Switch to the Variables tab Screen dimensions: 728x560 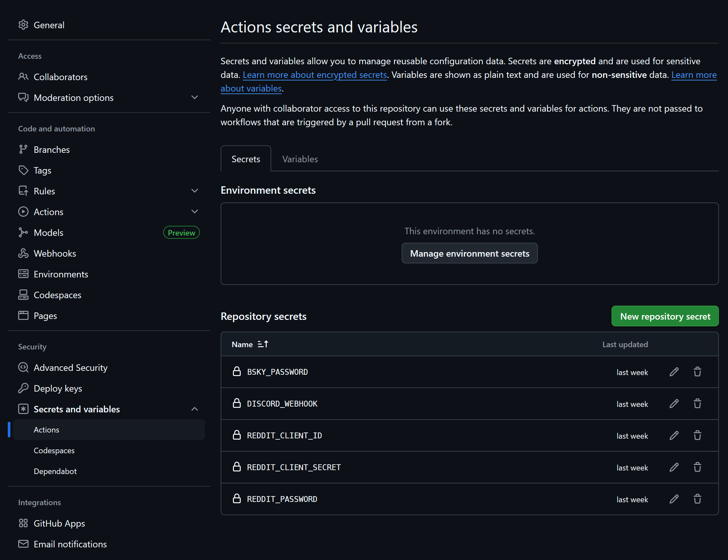[300, 159]
